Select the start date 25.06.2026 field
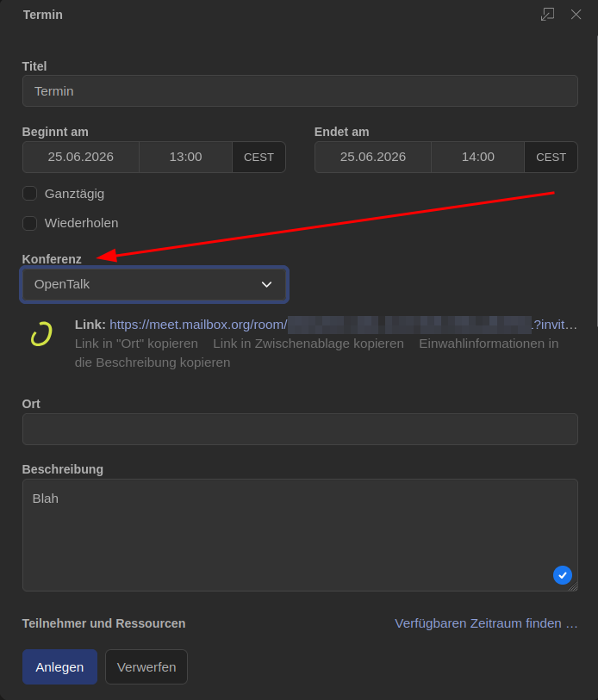The width and height of the screenshot is (598, 700). click(81, 158)
